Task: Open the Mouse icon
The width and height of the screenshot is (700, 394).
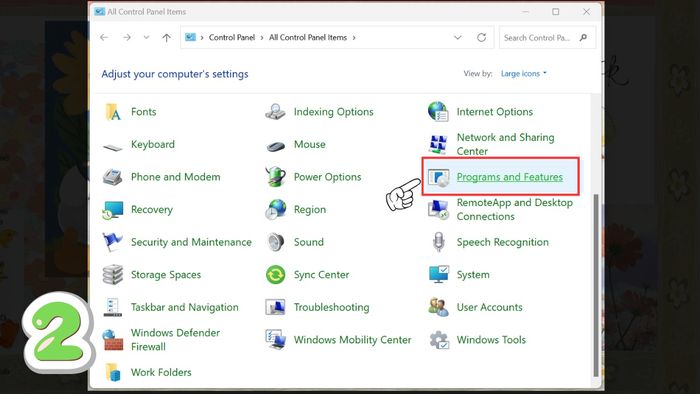Action: 275,145
